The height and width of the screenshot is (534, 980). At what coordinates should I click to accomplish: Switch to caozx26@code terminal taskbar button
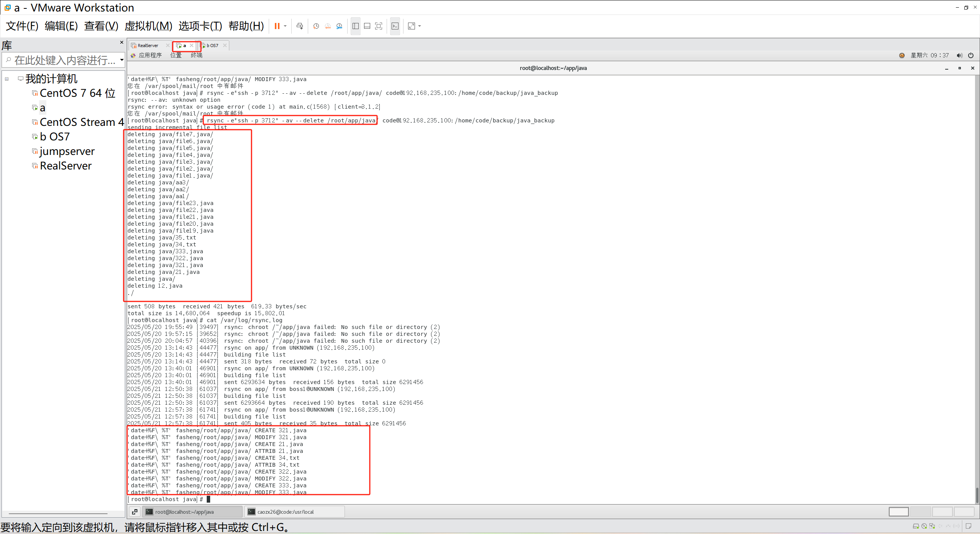click(294, 512)
